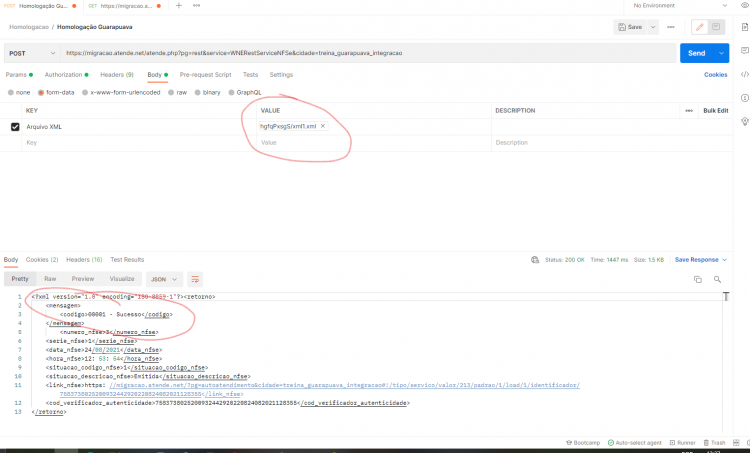Open Runner from the status bar
The width and height of the screenshot is (750, 453).
pyautogui.click(x=683, y=443)
